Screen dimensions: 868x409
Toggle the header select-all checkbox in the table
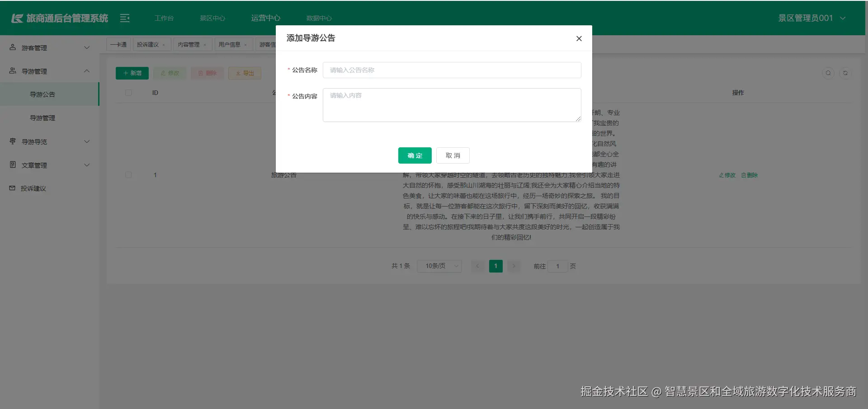point(128,92)
